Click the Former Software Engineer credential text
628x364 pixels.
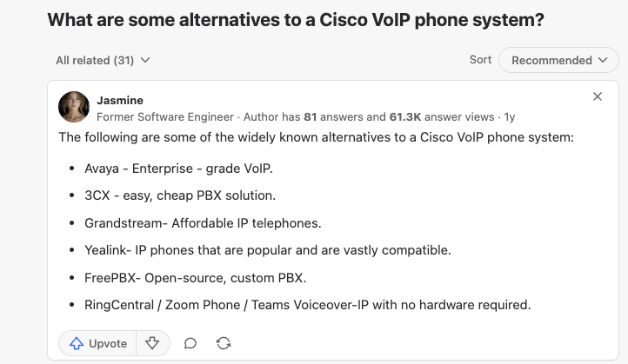point(165,116)
